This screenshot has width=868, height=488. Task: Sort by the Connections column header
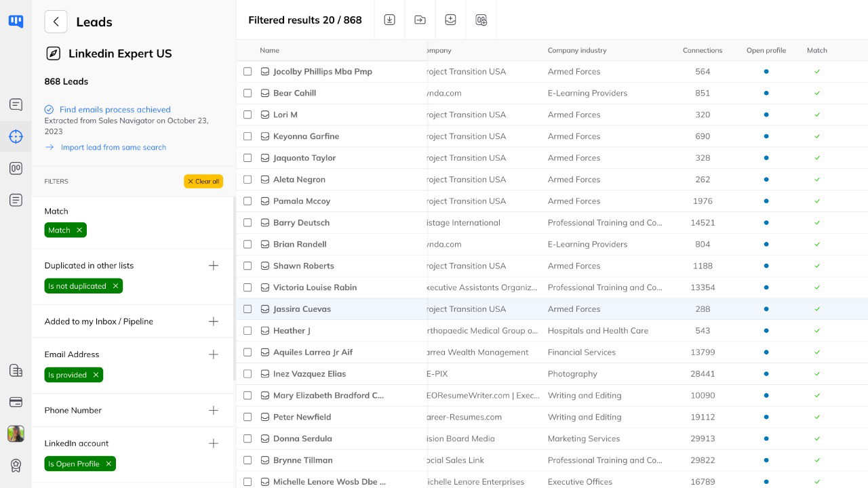702,50
